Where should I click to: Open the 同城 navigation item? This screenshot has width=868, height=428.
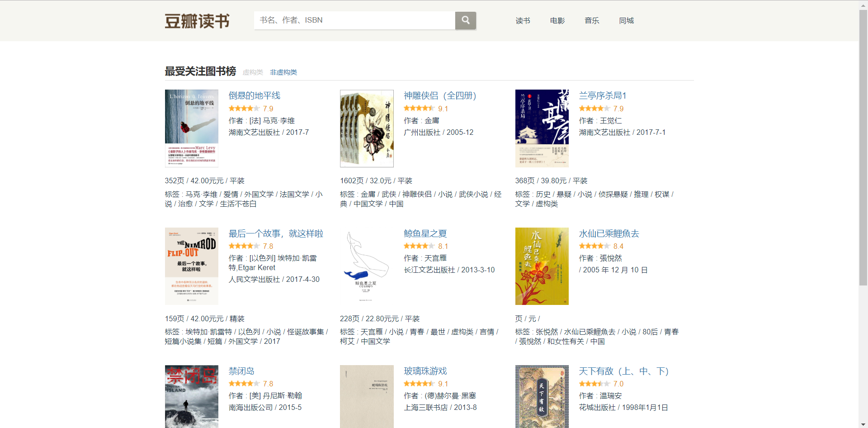pos(626,20)
